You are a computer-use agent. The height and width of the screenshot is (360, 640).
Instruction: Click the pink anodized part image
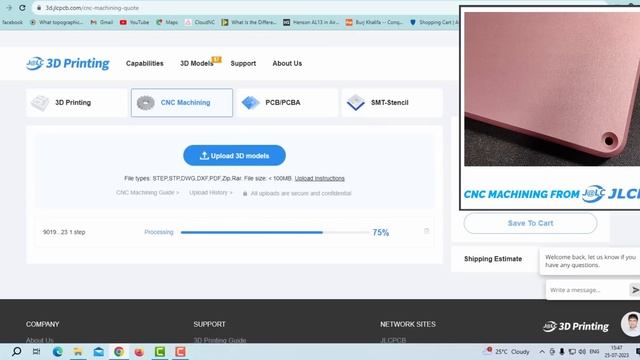click(x=552, y=89)
